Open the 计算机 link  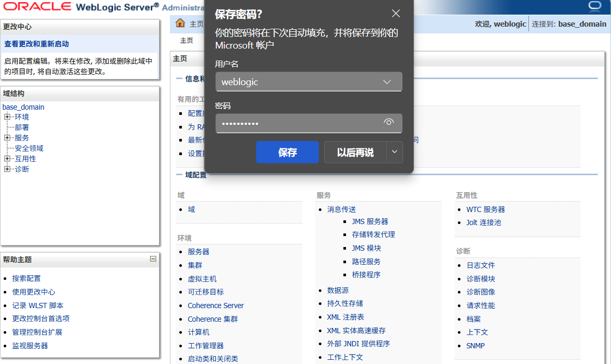(199, 332)
